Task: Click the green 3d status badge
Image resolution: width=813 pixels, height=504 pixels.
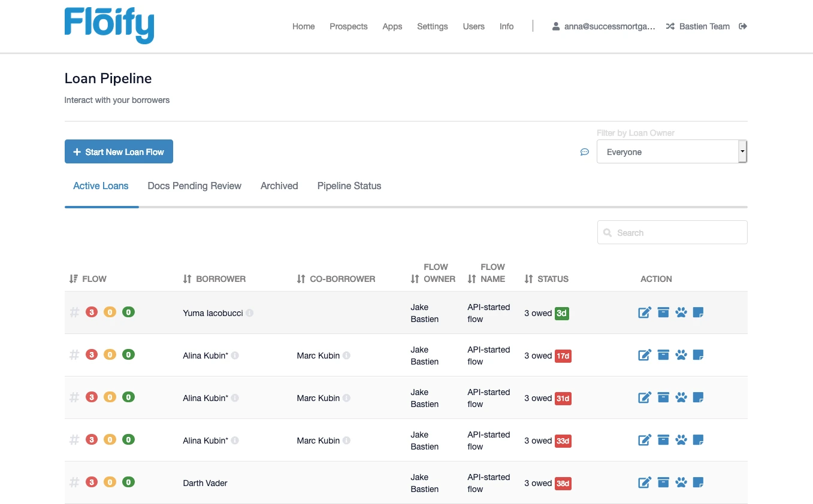Action: [x=561, y=312]
